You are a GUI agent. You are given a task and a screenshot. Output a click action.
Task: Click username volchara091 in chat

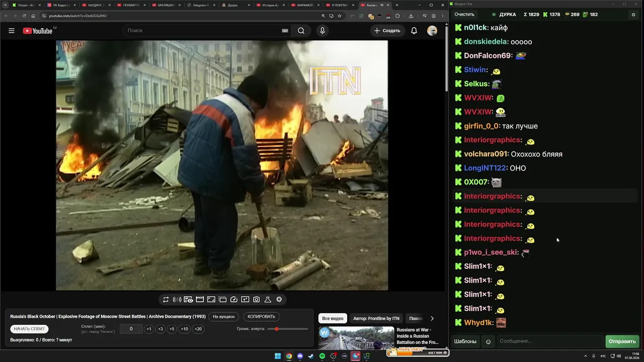[x=486, y=154]
